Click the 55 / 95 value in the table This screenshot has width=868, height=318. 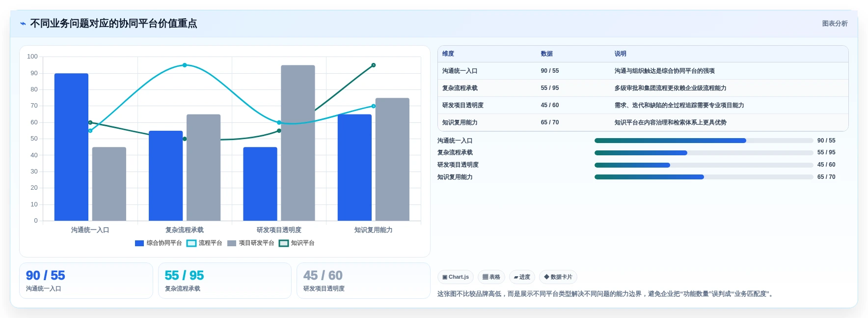[x=550, y=88]
